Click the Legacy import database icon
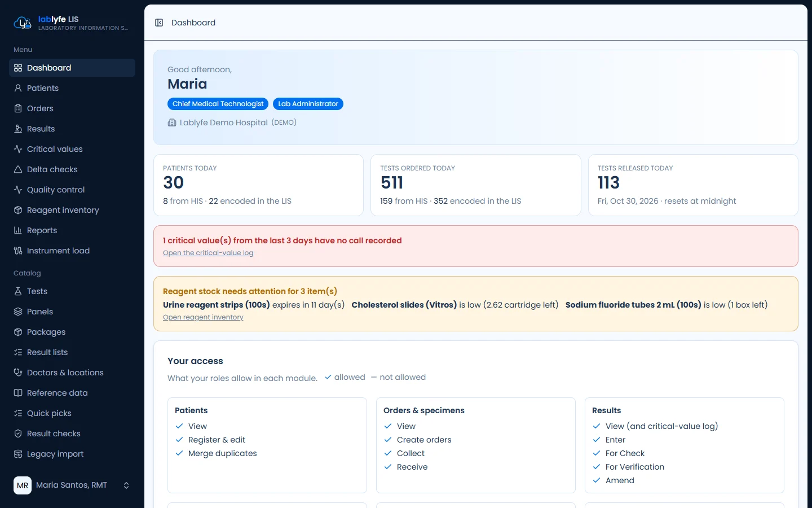 [18, 454]
